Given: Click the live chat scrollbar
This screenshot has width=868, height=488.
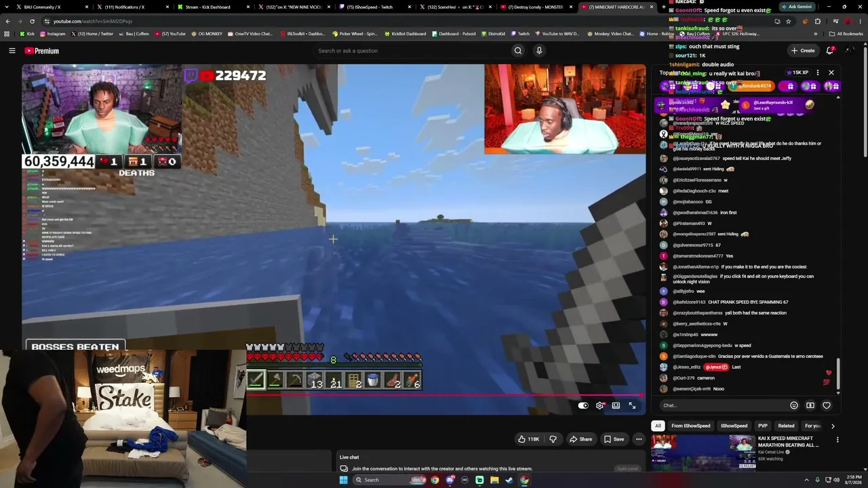Looking at the screenshot, I should click(x=838, y=375).
